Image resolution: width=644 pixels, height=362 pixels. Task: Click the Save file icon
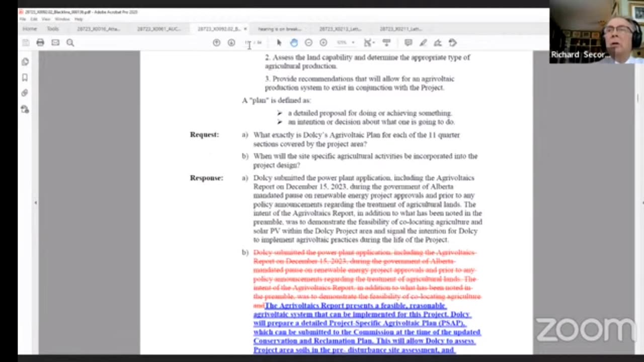[x=26, y=43]
